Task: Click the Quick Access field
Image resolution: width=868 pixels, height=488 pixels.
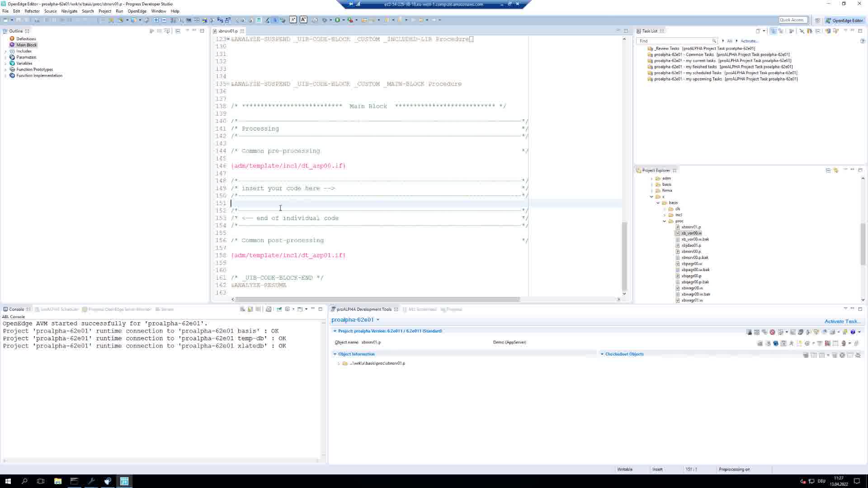Action: tap(793, 20)
